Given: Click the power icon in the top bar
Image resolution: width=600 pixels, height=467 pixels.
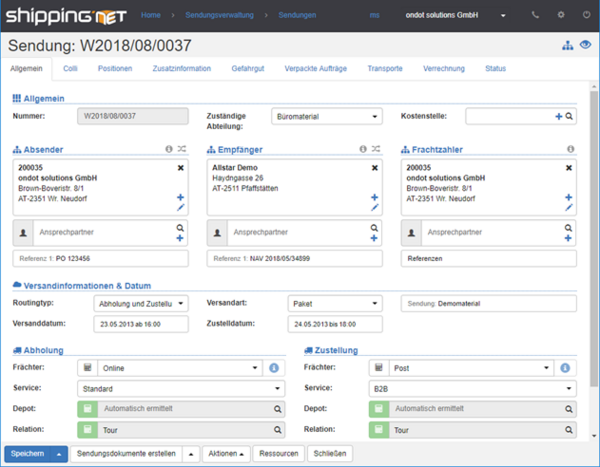Looking at the screenshot, I should click(586, 15).
